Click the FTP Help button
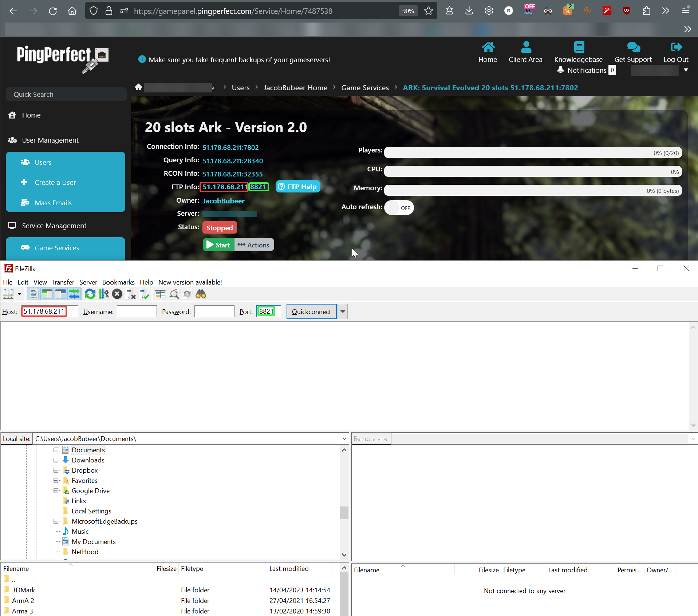This screenshot has width=698, height=616. coord(298,187)
